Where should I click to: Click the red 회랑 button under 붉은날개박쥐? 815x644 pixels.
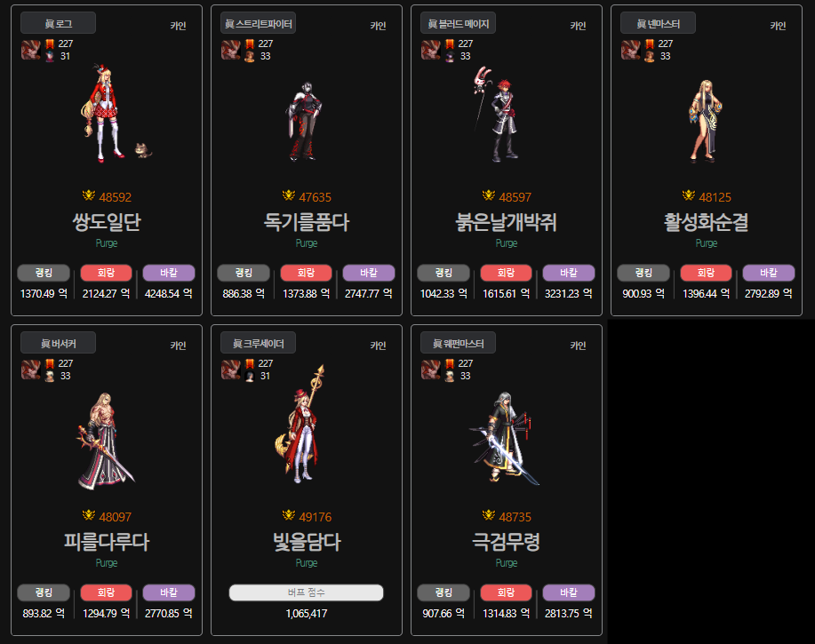507,274
